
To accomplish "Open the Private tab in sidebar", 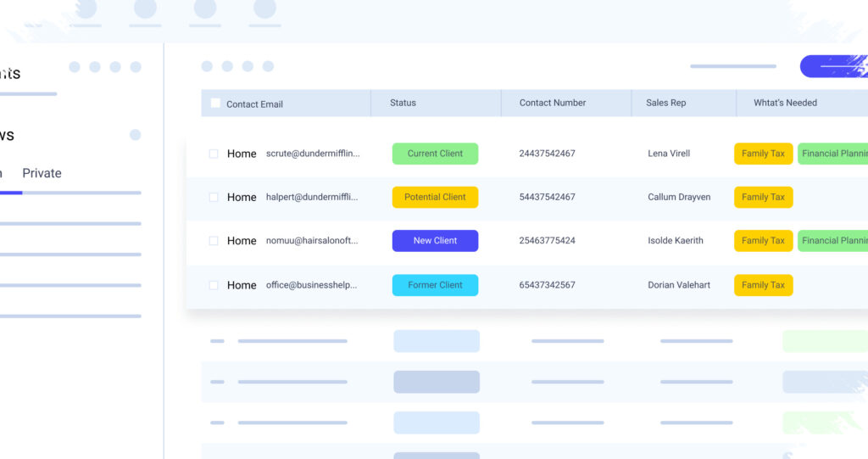I will click(42, 174).
